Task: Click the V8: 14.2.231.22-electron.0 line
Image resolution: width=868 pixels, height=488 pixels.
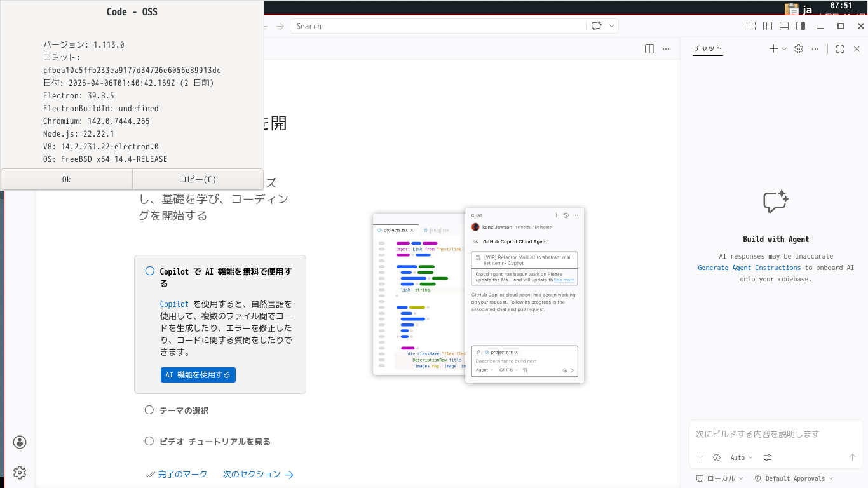Action: pos(101,146)
